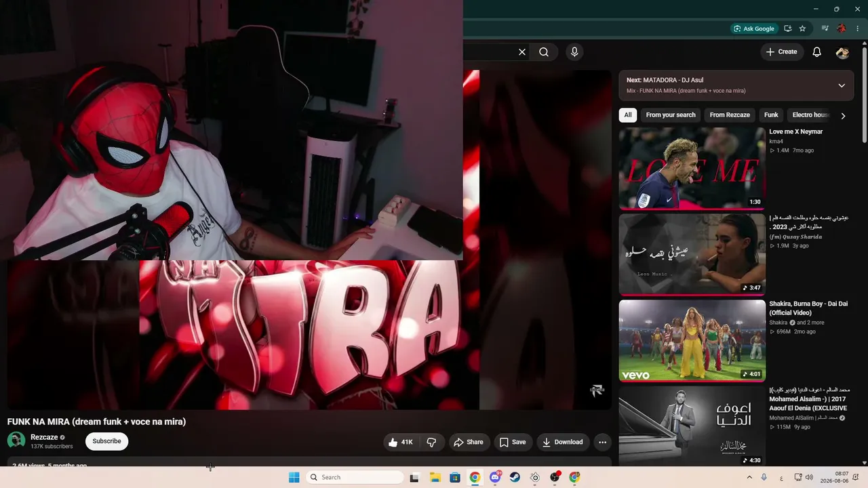Open the Qusay Sharida channel name
This screenshot has height=488, width=868.
point(795,237)
